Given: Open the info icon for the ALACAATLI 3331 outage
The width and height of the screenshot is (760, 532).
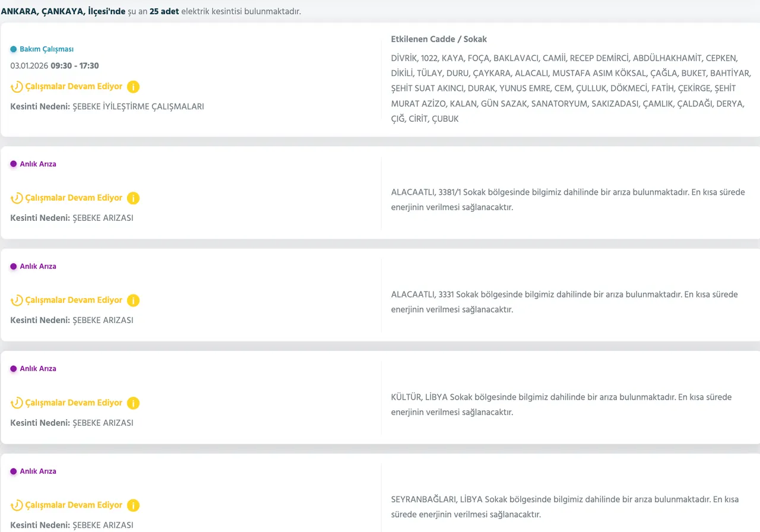Looking at the screenshot, I should pos(133,300).
